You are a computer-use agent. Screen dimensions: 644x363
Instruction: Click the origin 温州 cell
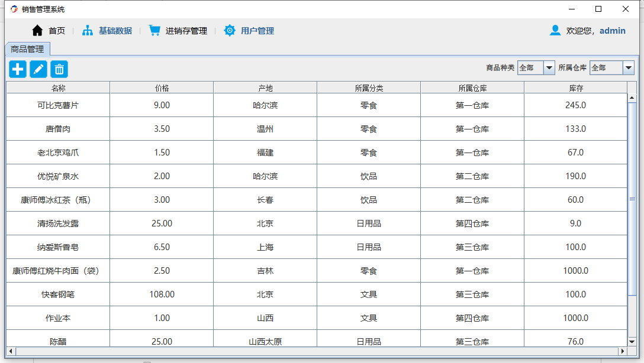coord(265,129)
